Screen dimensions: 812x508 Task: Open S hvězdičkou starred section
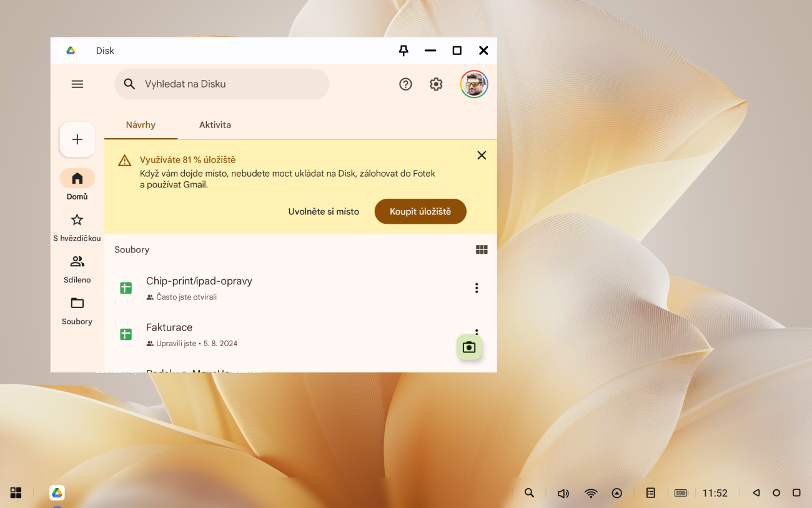click(77, 227)
